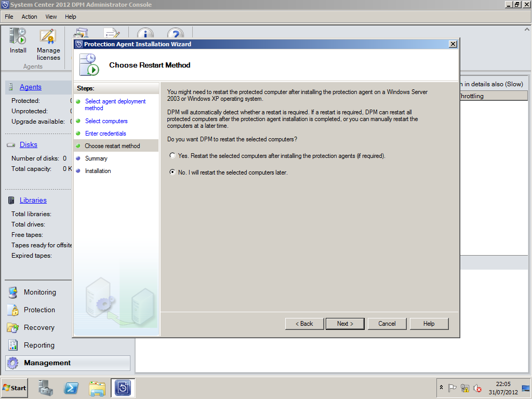The image size is (532, 399).
Task: Click the Management gear icon
Action: (x=13, y=363)
